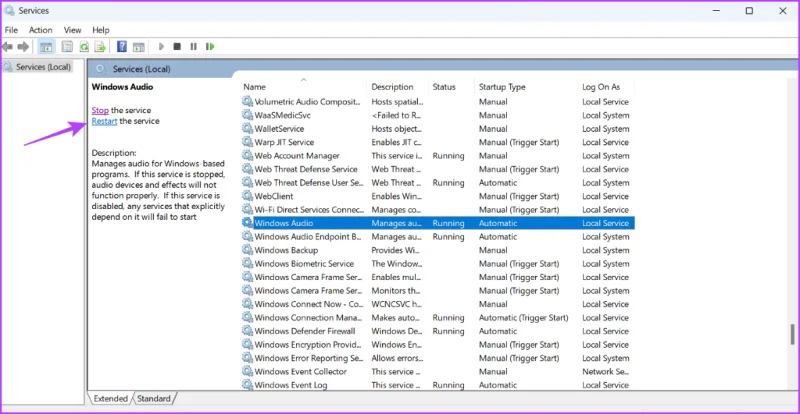Click the gear icon beside Windows Event Log
The width and height of the screenshot is (800, 414).
(x=247, y=385)
